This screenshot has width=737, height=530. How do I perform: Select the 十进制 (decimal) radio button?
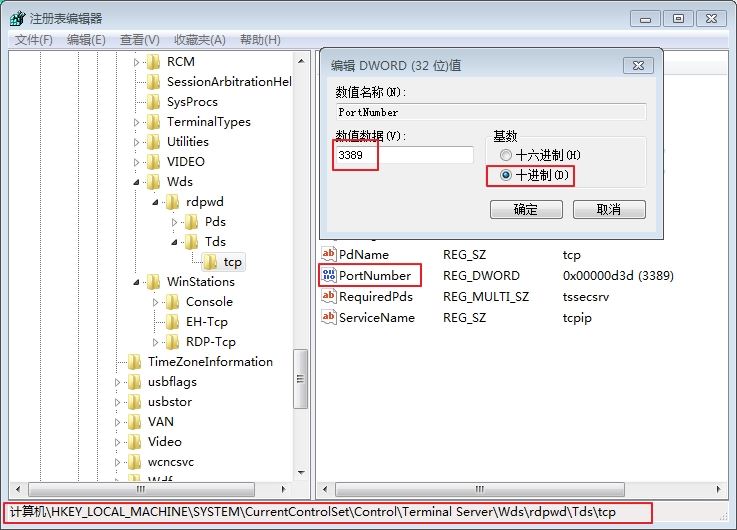click(505, 175)
